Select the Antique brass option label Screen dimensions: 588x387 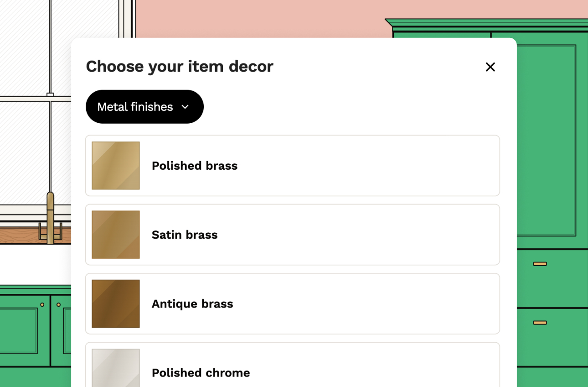tap(192, 304)
